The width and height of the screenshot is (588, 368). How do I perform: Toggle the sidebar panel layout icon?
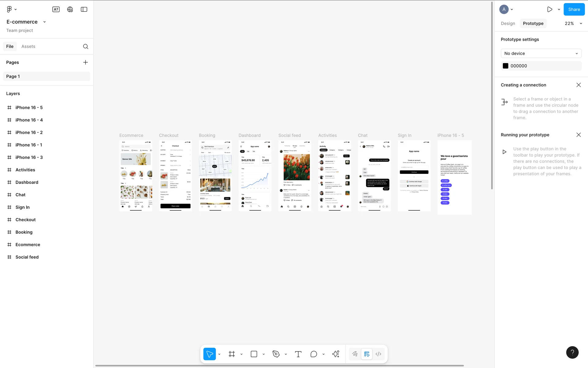pos(84,10)
